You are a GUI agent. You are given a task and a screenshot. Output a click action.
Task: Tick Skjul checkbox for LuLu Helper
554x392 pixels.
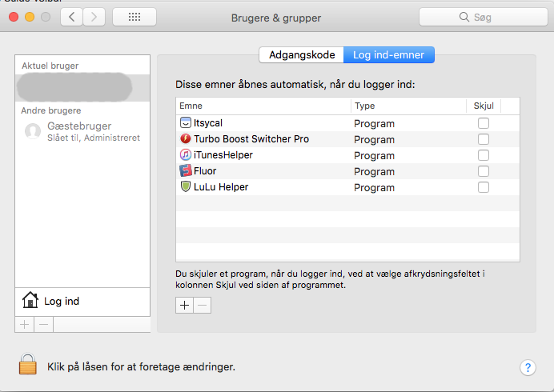click(x=484, y=187)
